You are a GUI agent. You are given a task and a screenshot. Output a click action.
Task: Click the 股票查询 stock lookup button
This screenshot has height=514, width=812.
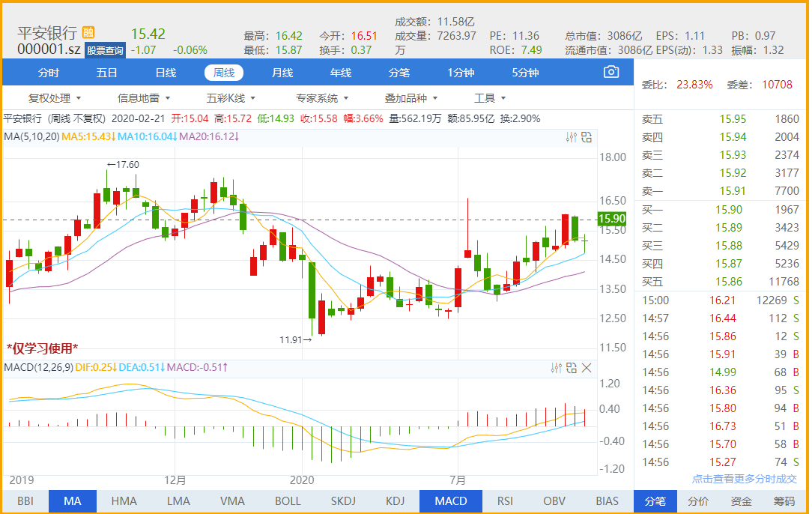coord(105,50)
